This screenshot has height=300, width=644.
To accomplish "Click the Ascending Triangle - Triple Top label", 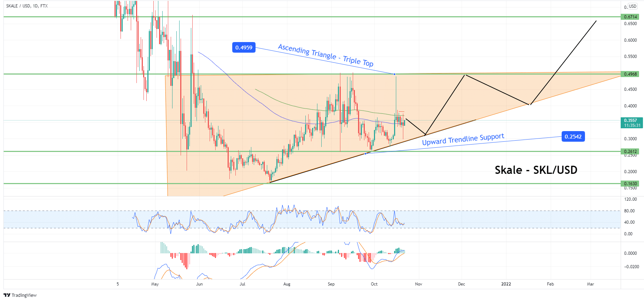I will pyautogui.click(x=326, y=55).
